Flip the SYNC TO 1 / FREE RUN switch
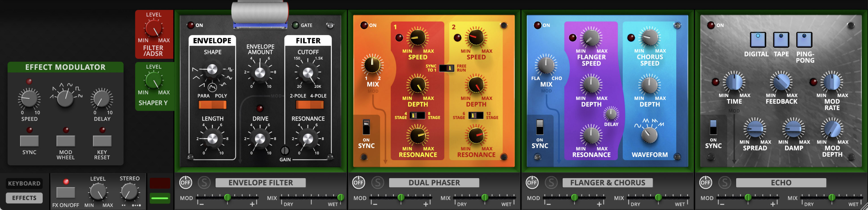 click(x=447, y=68)
